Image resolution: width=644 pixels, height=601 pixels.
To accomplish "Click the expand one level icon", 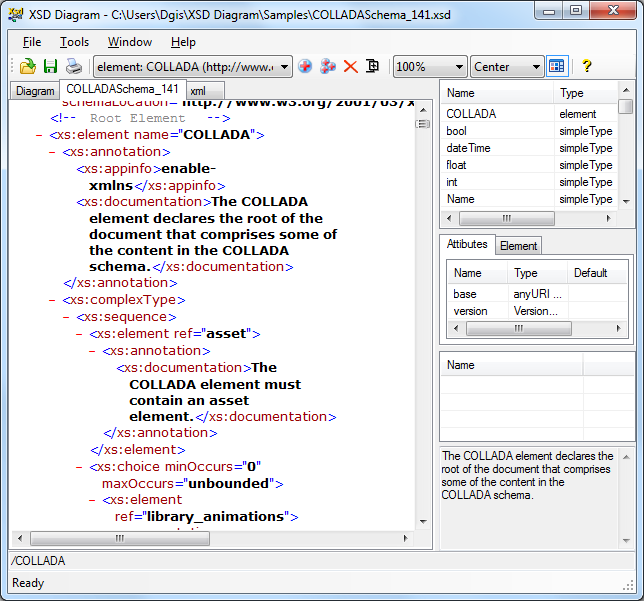I will coord(373,67).
